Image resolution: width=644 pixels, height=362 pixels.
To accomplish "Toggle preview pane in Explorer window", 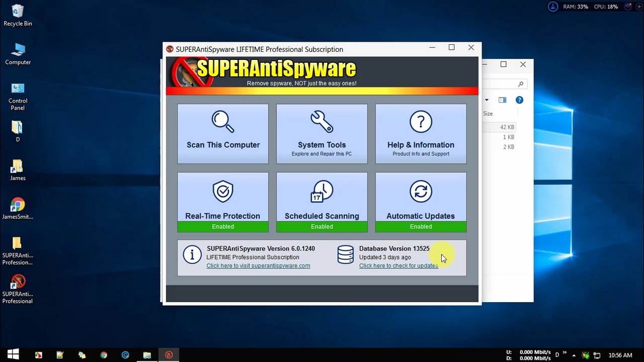I will pyautogui.click(x=502, y=100).
